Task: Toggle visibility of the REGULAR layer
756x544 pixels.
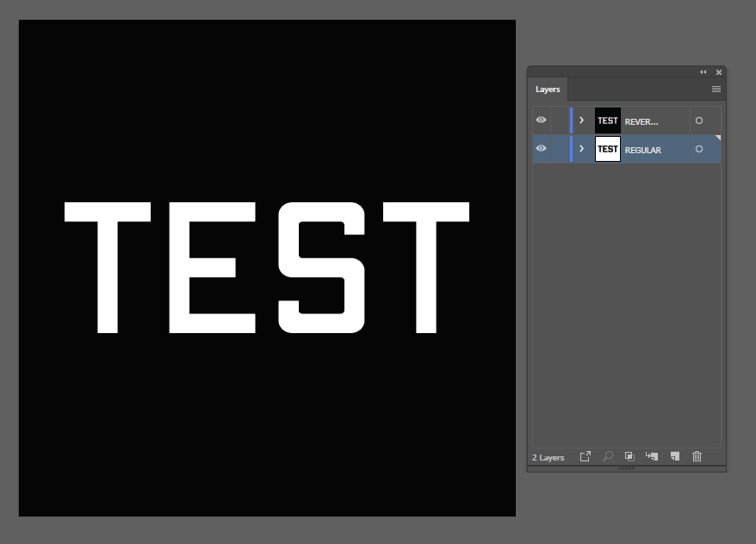Action: tap(541, 149)
